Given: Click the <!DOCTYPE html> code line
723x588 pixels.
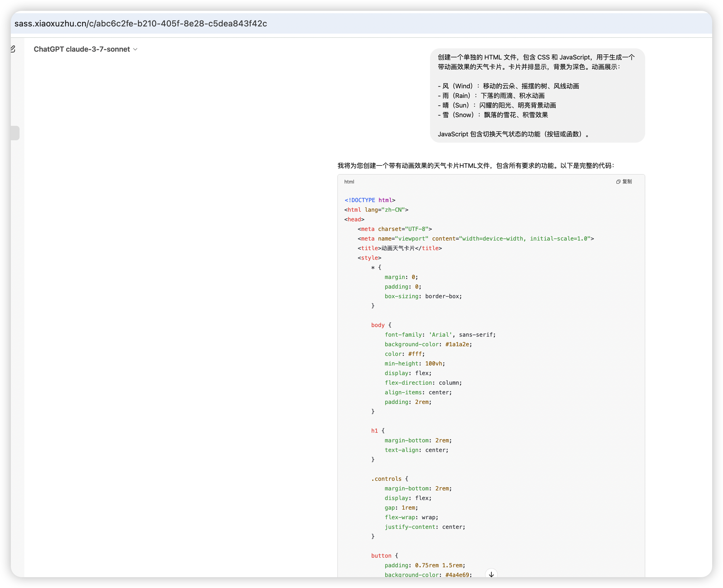Looking at the screenshot, I should point(370,200).
